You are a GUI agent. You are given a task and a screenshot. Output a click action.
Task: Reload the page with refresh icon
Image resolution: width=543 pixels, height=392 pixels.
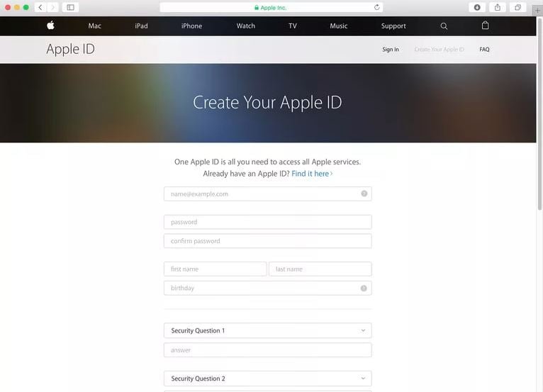coord(377,7)
